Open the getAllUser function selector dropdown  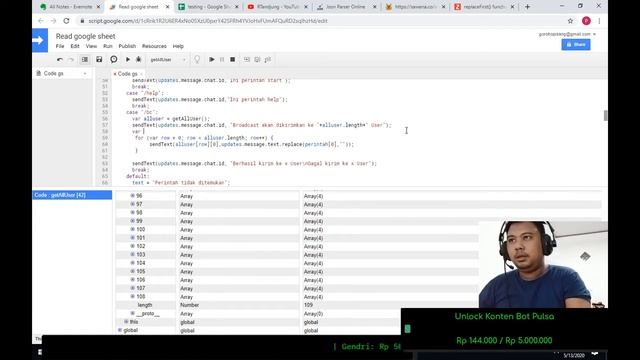point(168,60)
